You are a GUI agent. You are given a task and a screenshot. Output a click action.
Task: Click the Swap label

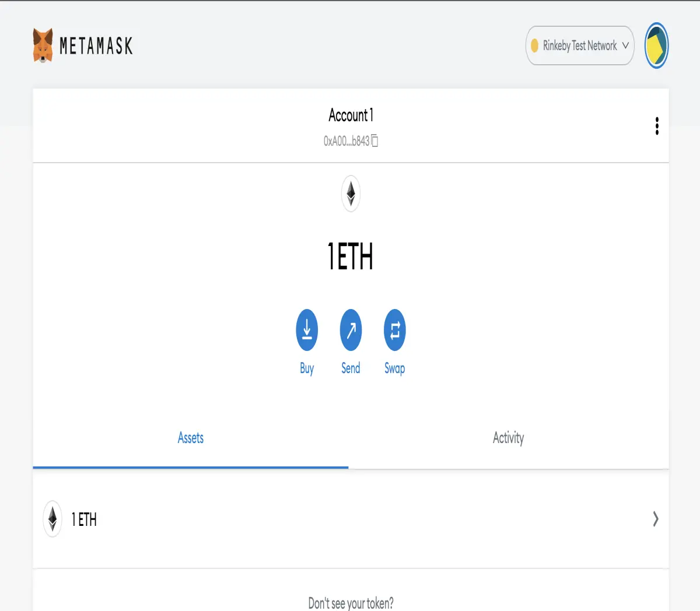point(395,368)
